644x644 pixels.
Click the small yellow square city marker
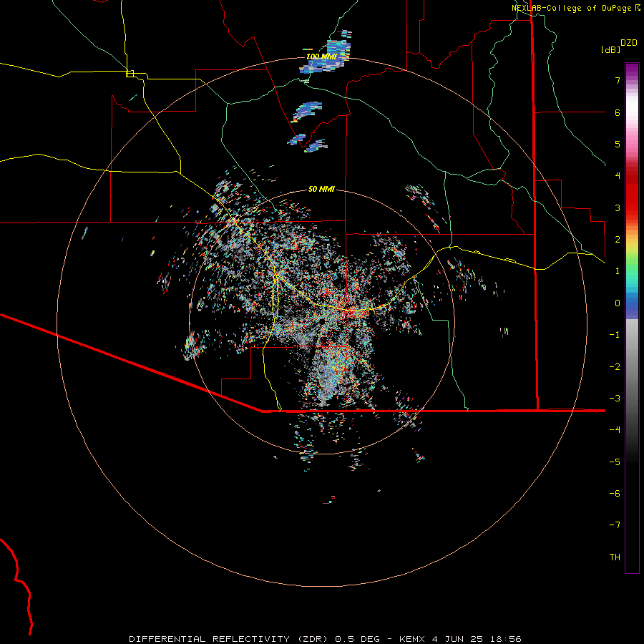tap(130, 74)
